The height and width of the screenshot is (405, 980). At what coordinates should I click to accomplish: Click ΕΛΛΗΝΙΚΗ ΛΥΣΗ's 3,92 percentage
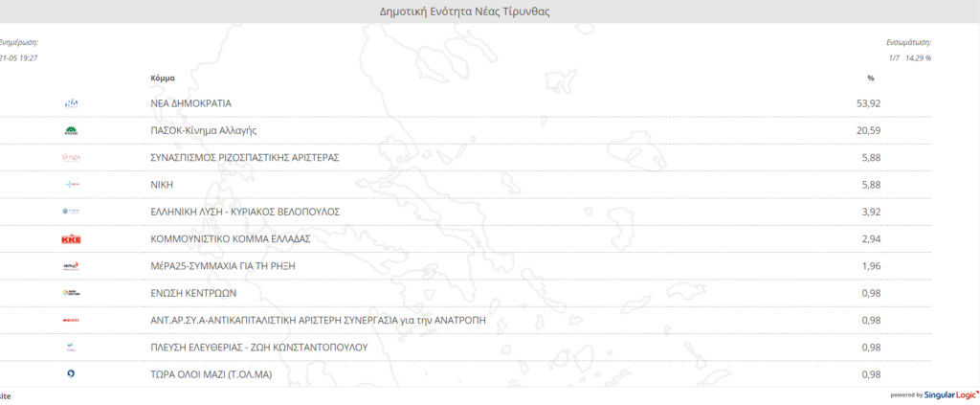(x=871, y=212)
